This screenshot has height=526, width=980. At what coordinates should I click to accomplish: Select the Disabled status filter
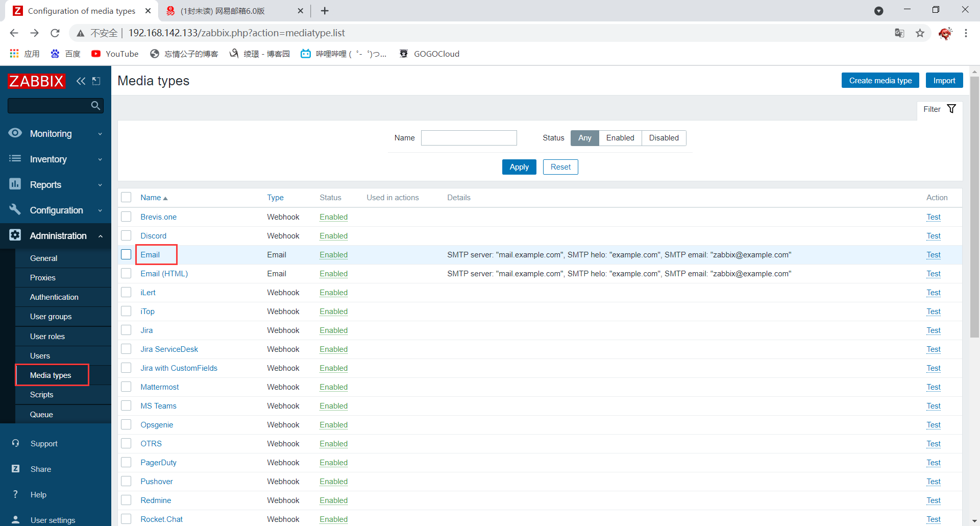[x=664, y=138]
